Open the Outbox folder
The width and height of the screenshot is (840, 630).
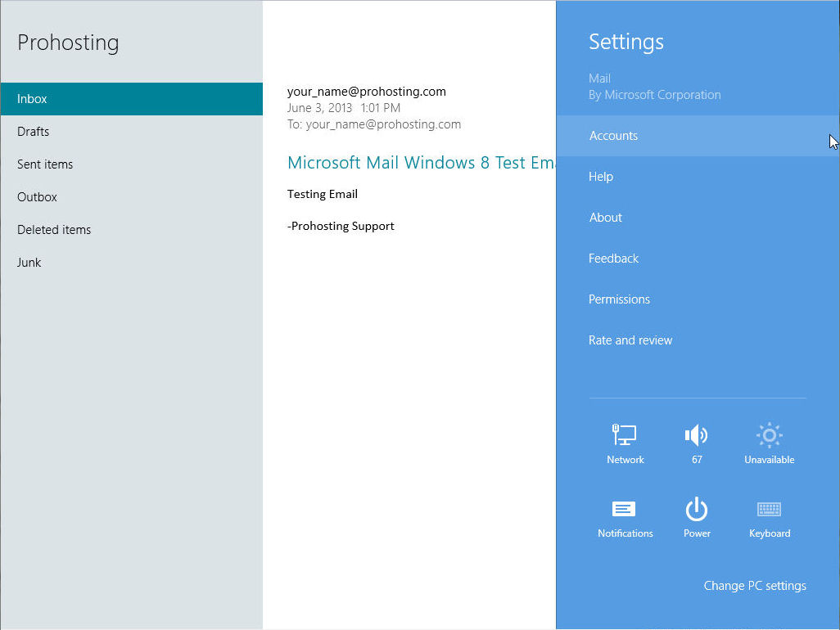pyautogui.click(x=131, y=197)
